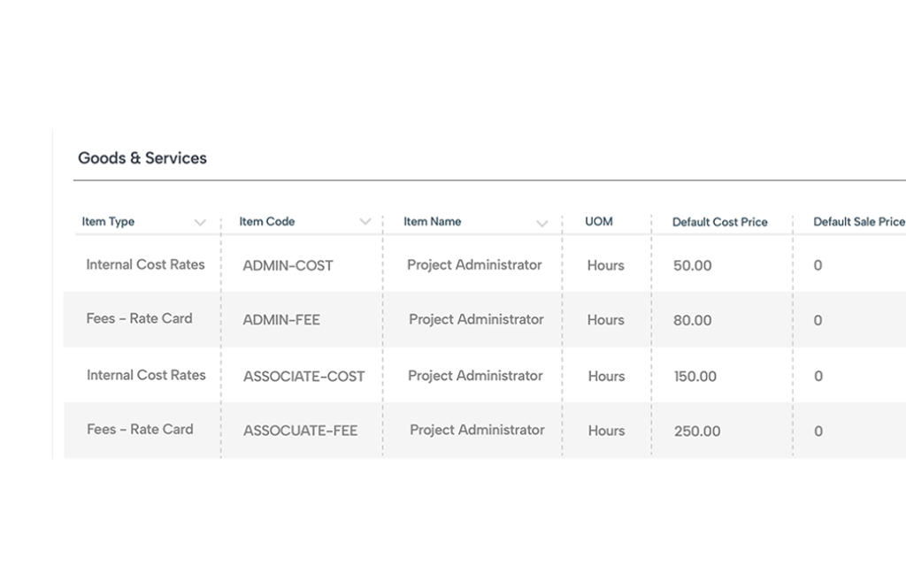
Task: Click the 250.00 default cost price value
Action: click(696, 431)
